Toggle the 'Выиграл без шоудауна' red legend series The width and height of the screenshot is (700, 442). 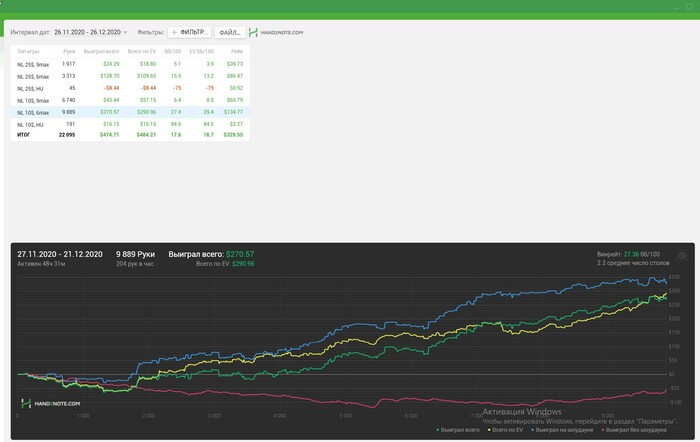pyautogui.click(x=634, y=430)
